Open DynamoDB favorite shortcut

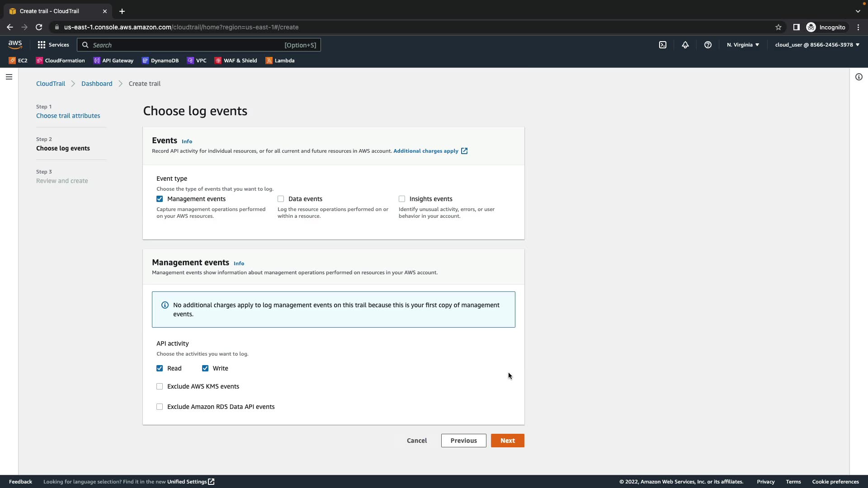[x=160, y=61]
